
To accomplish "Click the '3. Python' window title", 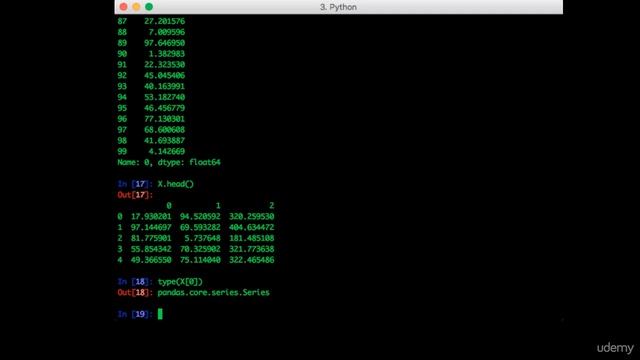I will 338,7.
